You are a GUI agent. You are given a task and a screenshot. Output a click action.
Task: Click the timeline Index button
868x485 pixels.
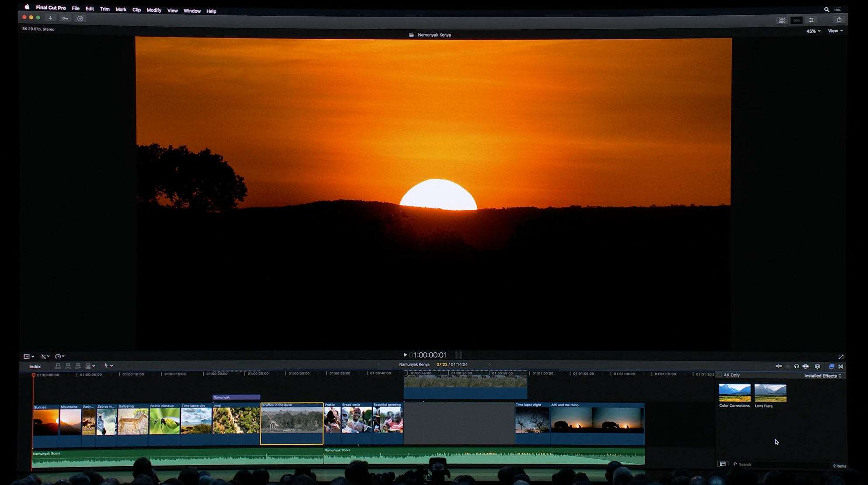35,367
